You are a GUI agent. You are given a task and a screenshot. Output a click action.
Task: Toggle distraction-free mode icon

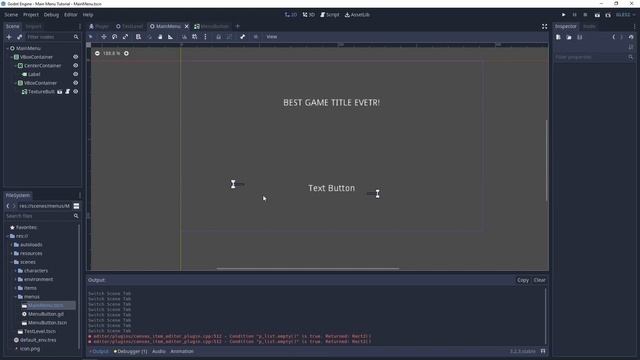(x=544, y=27)
